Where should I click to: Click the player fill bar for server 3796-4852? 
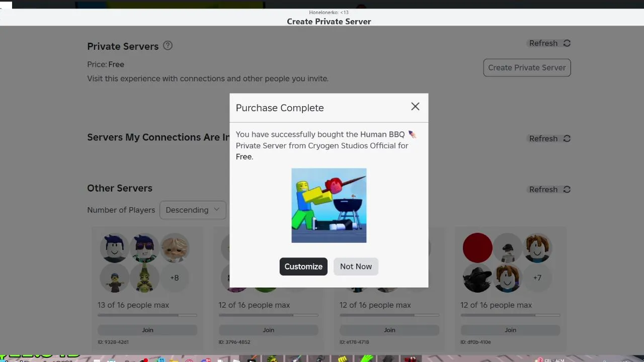point(268,315)
